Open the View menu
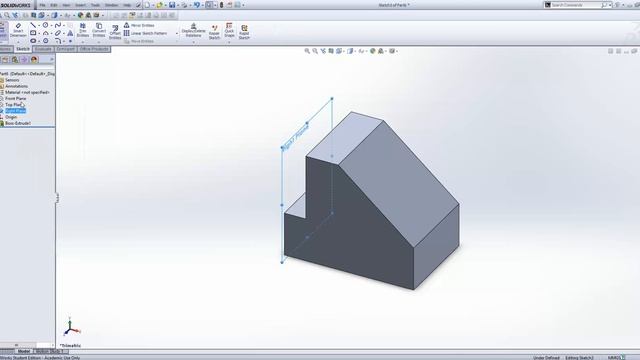Viewport: 640px width, 360px height. click(66, 5)
